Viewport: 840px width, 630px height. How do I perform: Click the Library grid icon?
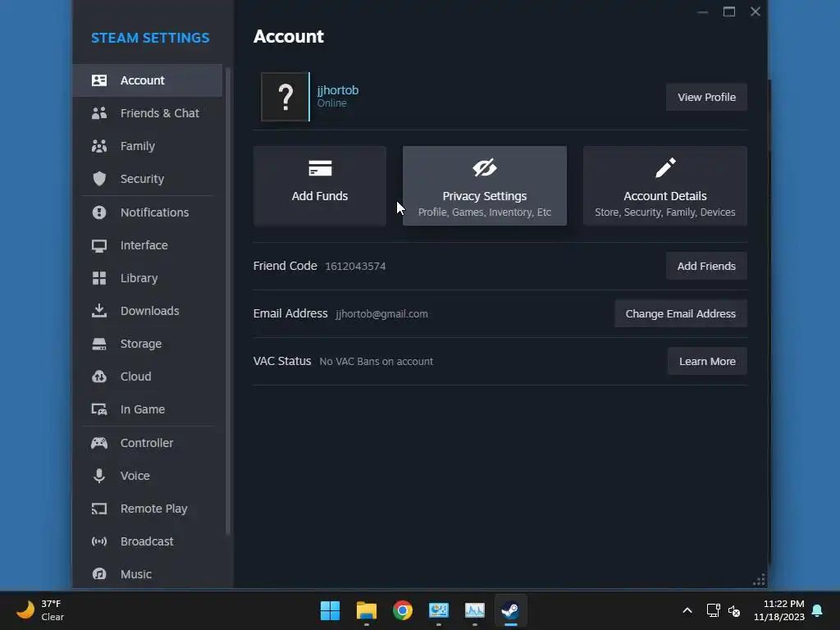pos(99,278)
